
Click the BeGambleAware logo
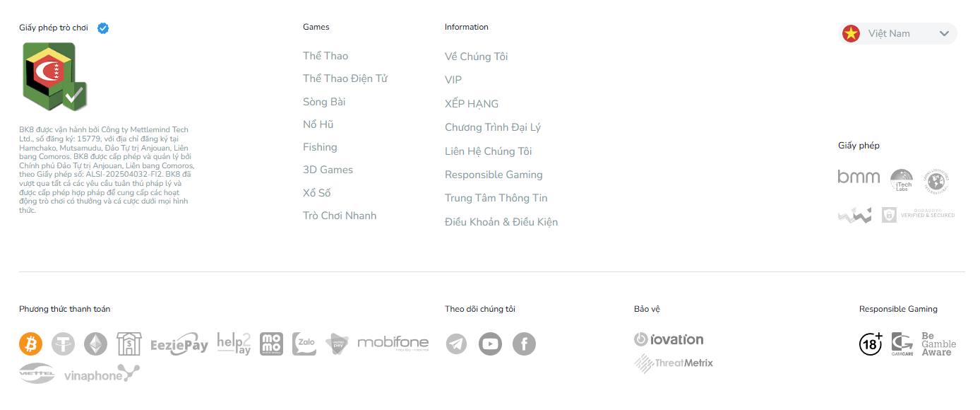pyautogui.click(x=939, y=344)
